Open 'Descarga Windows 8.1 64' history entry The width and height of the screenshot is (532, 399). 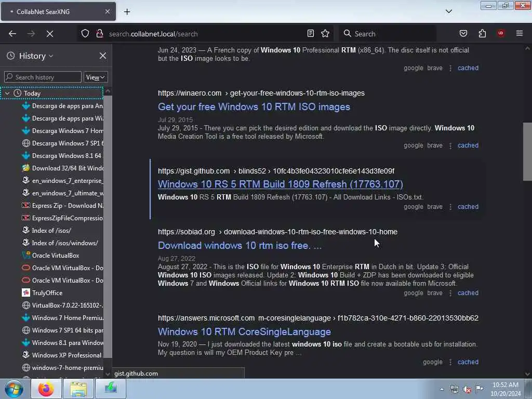click(62, 156)
